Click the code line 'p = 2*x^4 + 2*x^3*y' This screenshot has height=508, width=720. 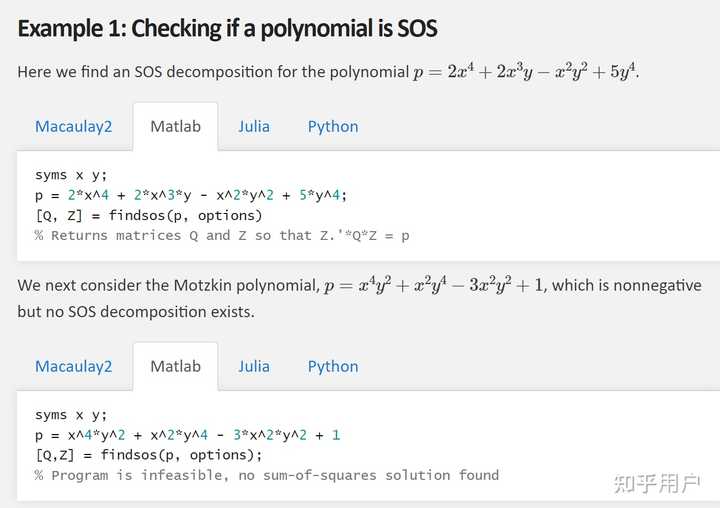point(190,195)
